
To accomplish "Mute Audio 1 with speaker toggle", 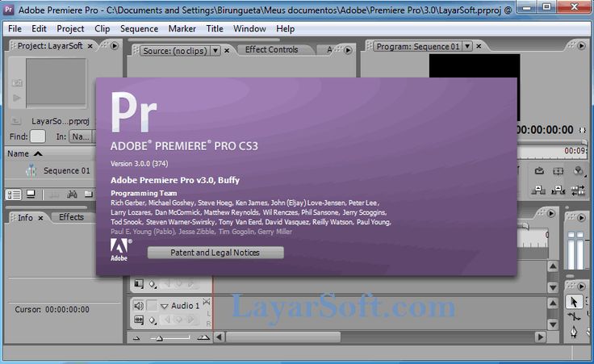I will (139, 305).
